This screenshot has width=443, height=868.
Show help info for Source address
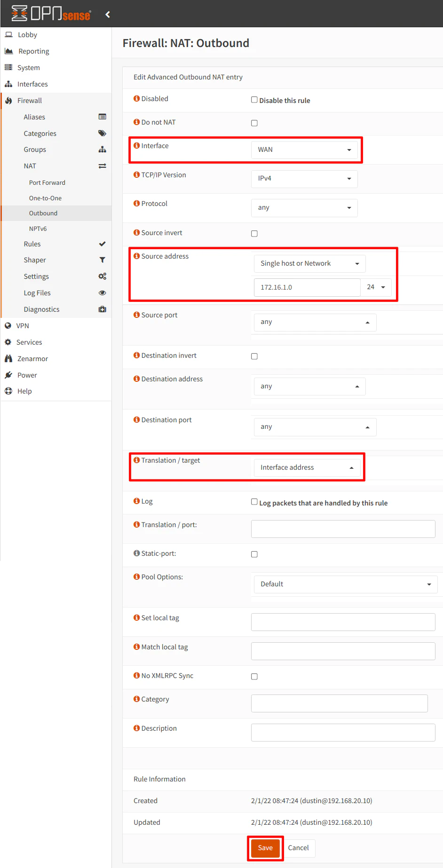point(136,256)
